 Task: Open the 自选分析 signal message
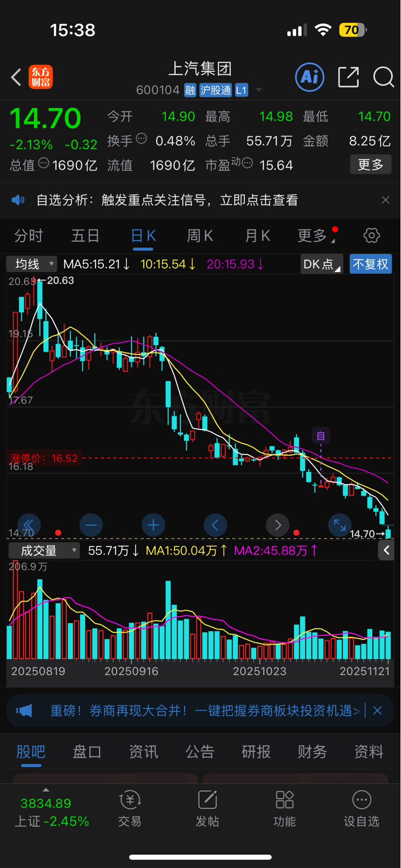[167, 200]
